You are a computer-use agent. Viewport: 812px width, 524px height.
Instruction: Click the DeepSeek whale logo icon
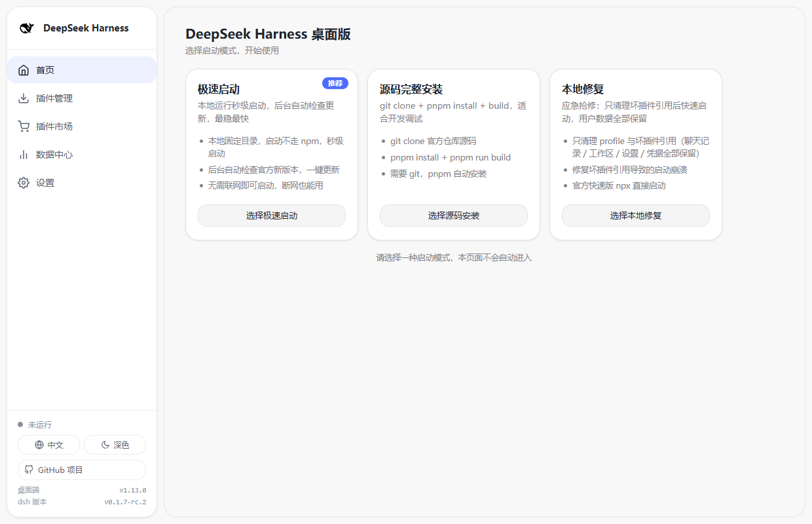[27, 28]
